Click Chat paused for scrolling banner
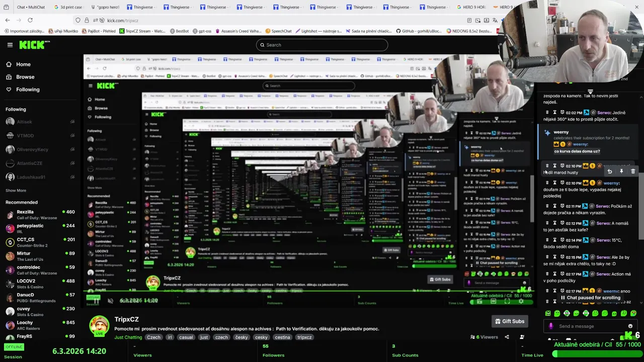Image resolution: width=644 pixels, height=362 pixels. (590, 298)
